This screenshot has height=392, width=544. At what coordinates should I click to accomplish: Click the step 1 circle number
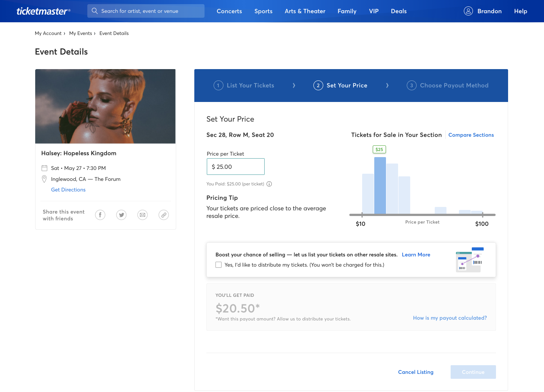coord(218,85)
